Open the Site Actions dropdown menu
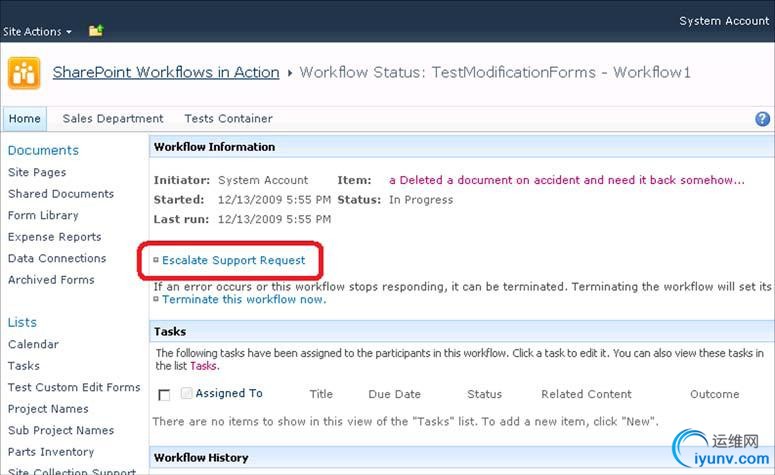The width and height of the screenshot is (775, 475). click(x=37, y=32)
